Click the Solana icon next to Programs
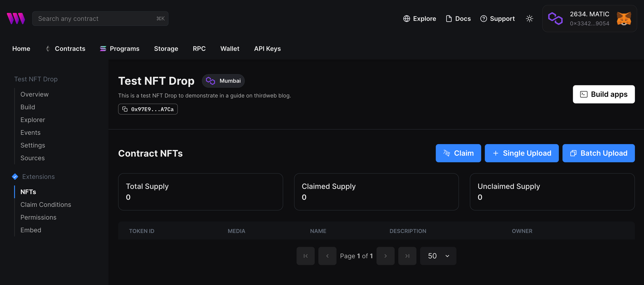Image resolution: width=644 pixels, height=285 pixels. tap(103, 49)
